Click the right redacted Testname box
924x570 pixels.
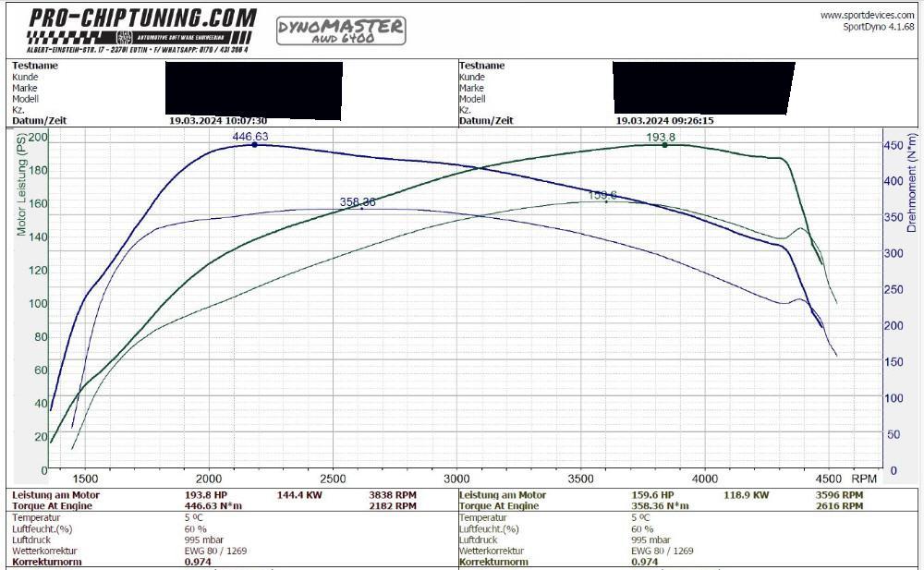(x=703, y=88)
